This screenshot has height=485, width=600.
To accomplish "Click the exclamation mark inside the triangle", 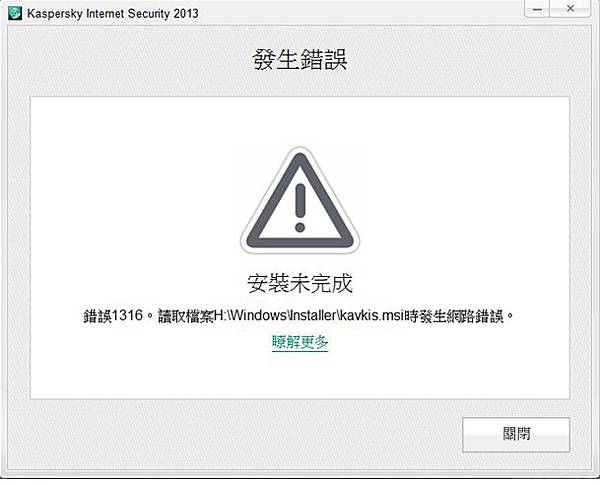I will click(300, 208).
